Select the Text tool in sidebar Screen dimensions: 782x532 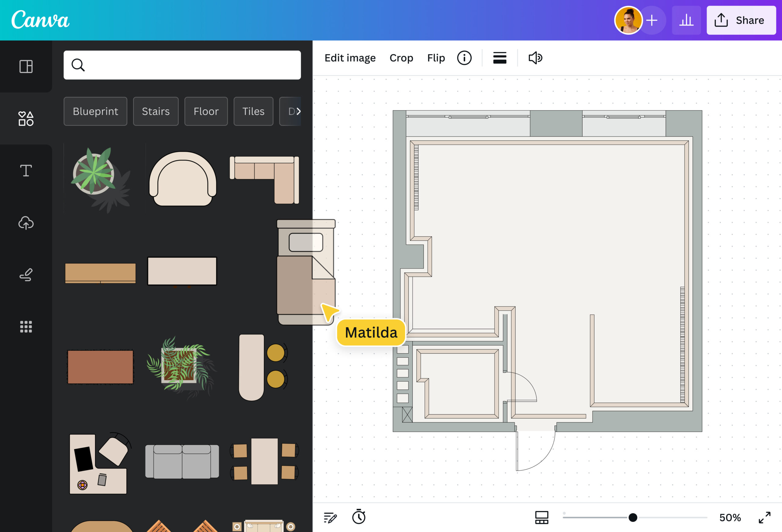26,170
